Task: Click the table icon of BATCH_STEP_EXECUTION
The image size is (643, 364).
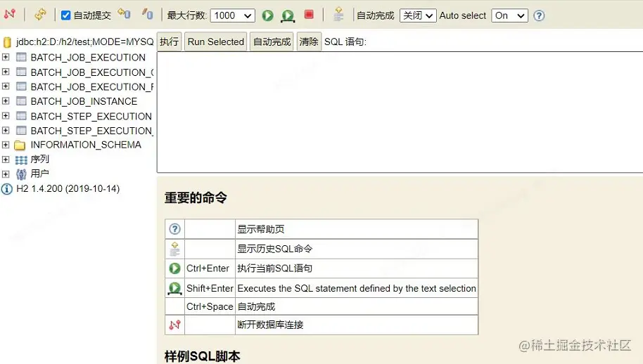Action: 21,116
